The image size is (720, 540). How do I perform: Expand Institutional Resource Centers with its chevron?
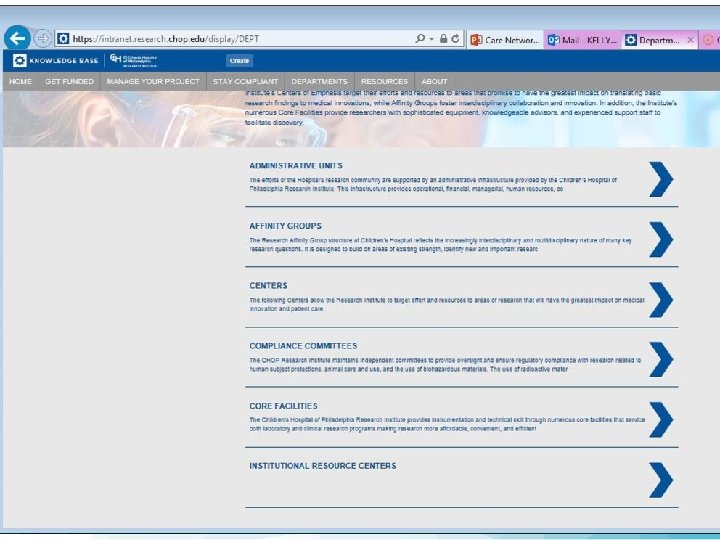tap(661, 480)
